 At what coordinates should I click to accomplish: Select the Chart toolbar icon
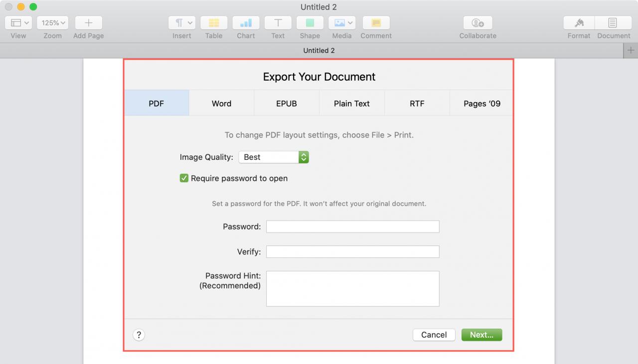coord(246,23)
